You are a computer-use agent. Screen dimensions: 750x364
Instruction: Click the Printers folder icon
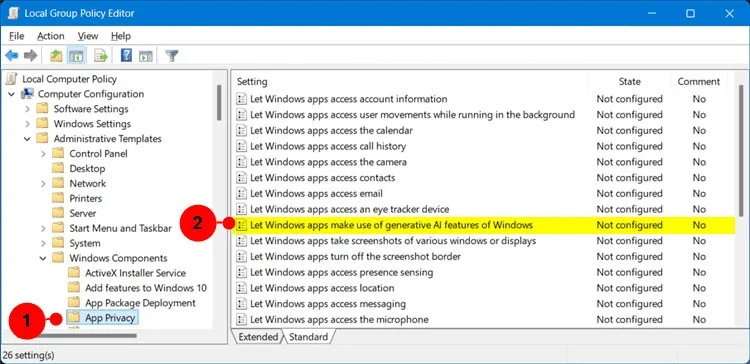(58, 198)
